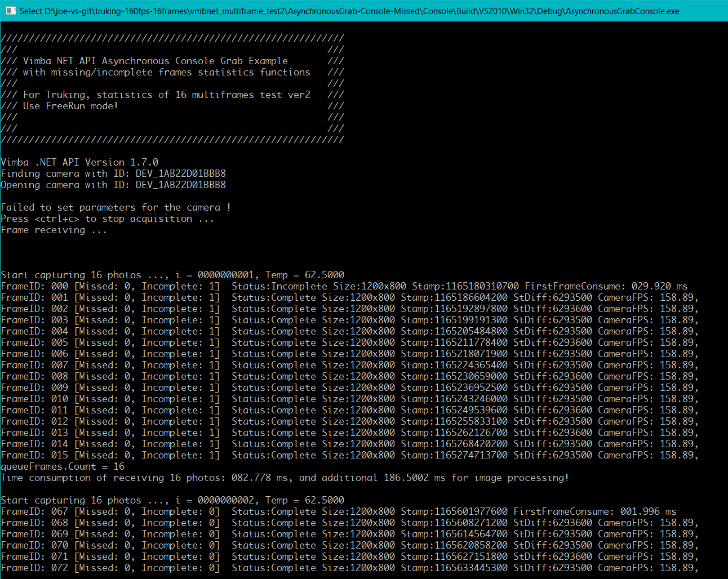
Task: Click the console window icon in title bar
Action: (11, 11)
